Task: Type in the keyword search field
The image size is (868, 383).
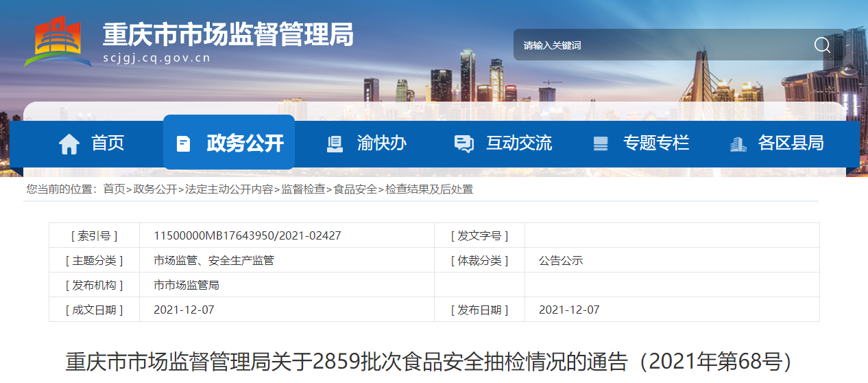Action: click(x=658, y=45)
